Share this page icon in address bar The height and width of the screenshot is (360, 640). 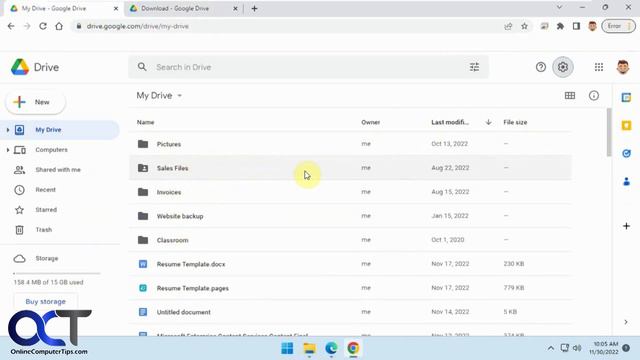(508, 26)
